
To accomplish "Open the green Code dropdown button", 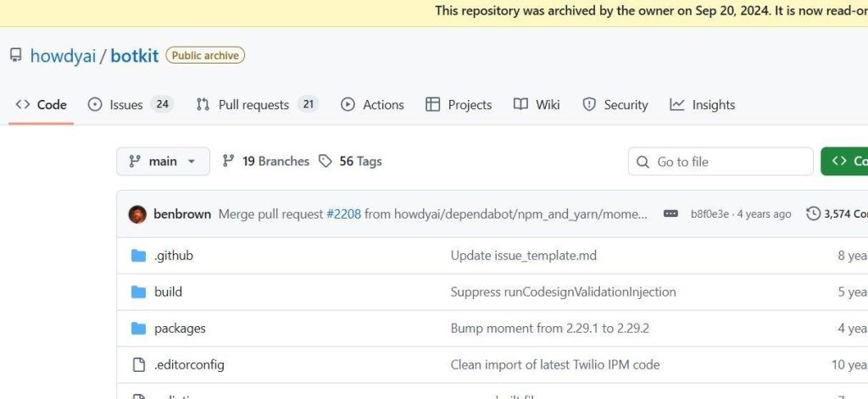I will click(843, 161).
